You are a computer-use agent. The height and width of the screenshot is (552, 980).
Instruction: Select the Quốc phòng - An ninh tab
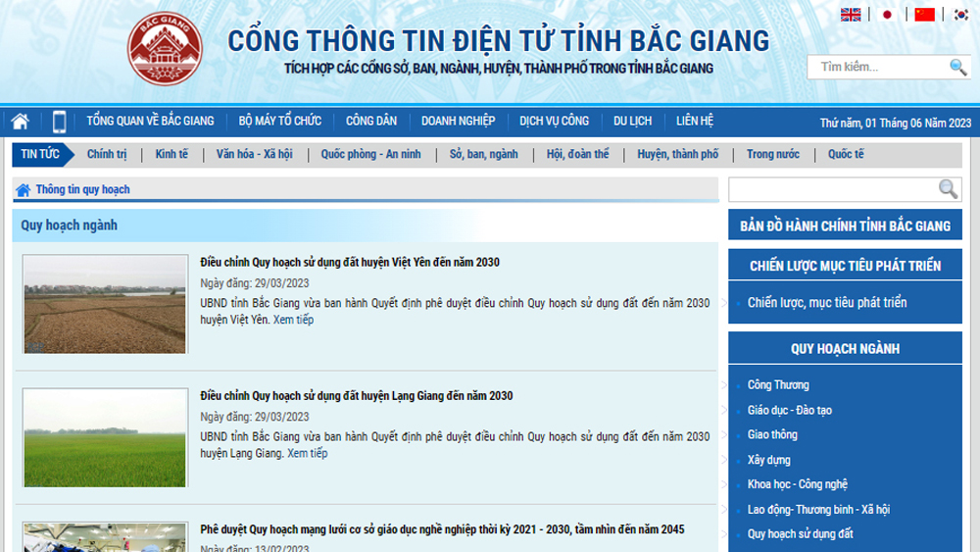coord(370,154)
